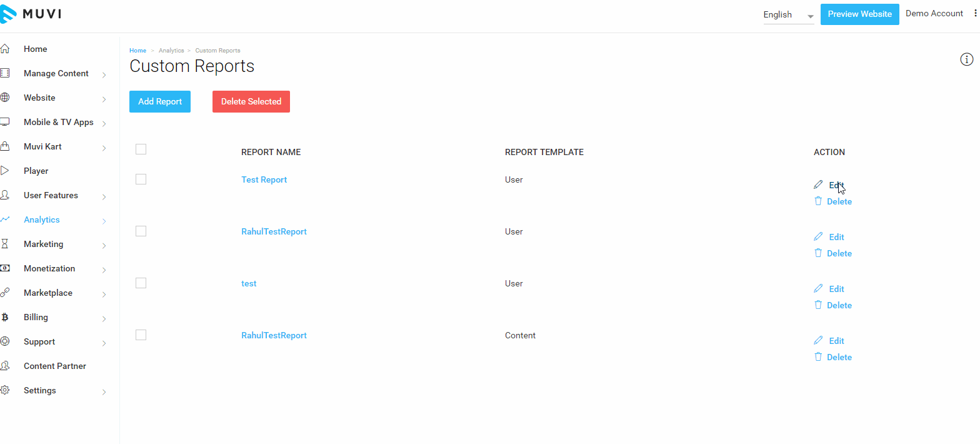Expand the Analytics chevron
Viewport: 980px width, 444px height.
coord(104,221)
